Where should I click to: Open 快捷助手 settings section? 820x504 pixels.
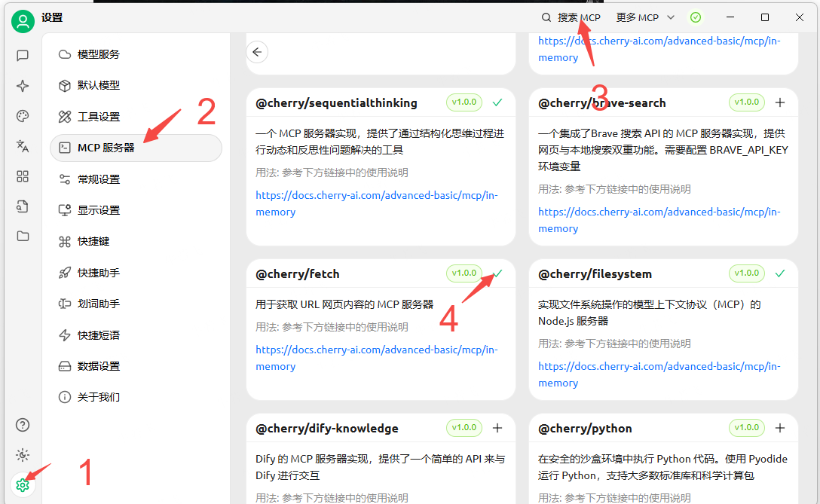(x=136, y=273)
